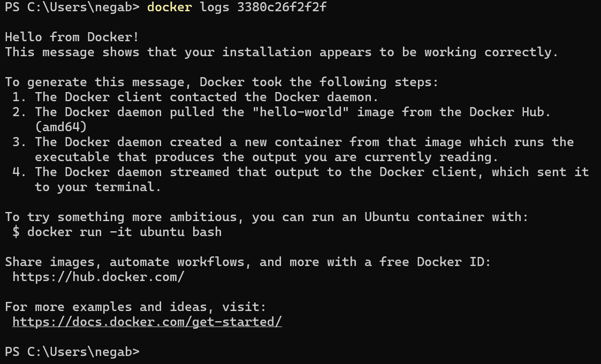Click the line 'to your terminal.'
Screen dimensions: 601x364
tap(98, 187)
